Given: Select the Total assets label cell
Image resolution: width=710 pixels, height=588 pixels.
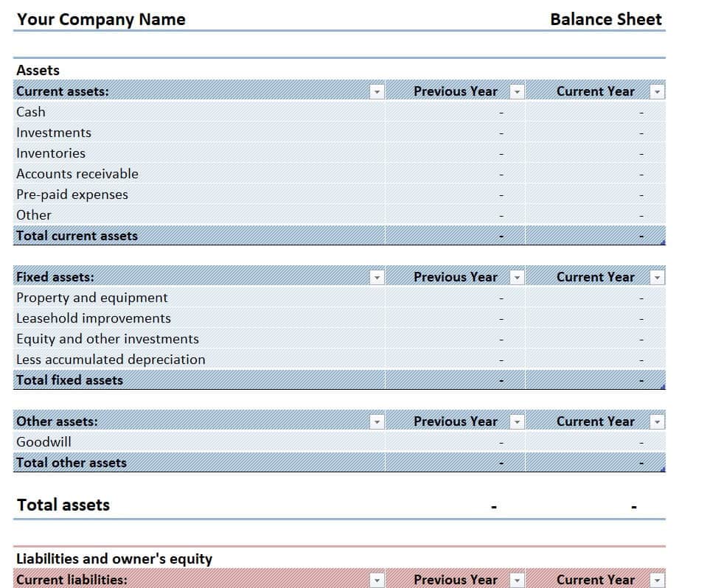Looking at the screenshot, I should (63, 505).
